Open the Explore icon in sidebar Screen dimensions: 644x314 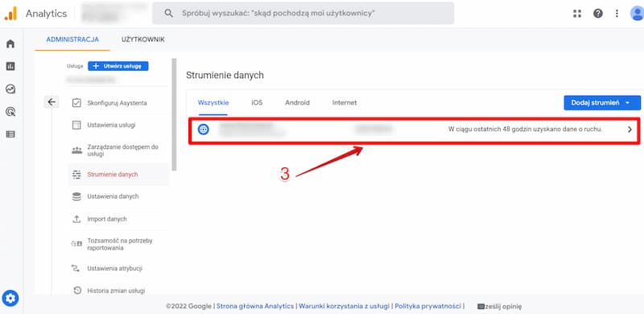point(10,89)
